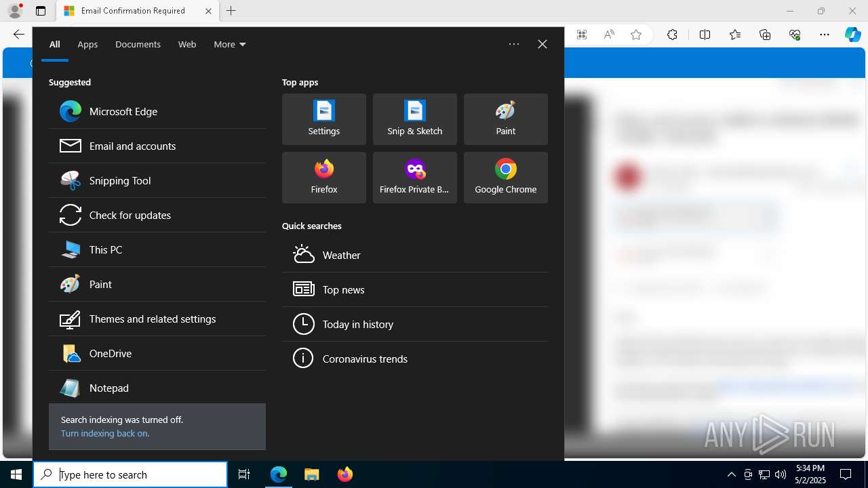868x488 pixels.
Task: Launch Google Chrome tile
Action: pos(506,178)
